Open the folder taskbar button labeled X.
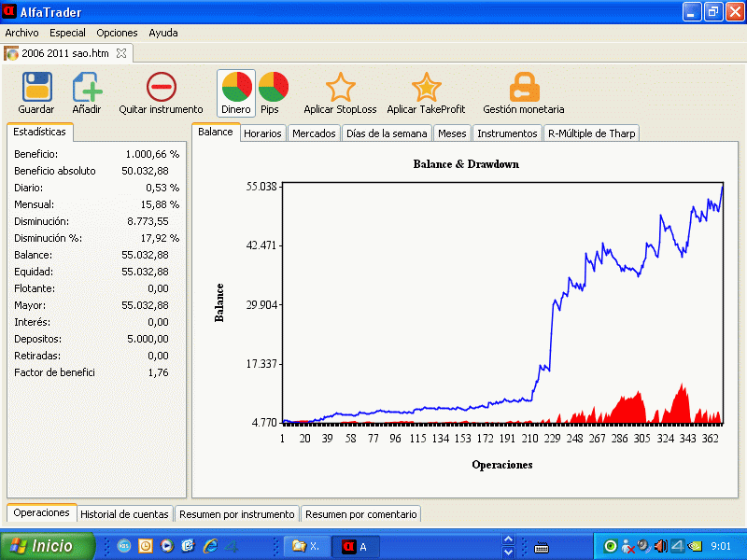 307,546
